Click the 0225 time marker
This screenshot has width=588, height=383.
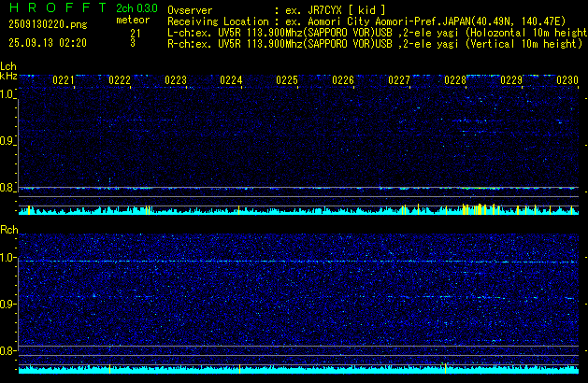click(287, 80)
